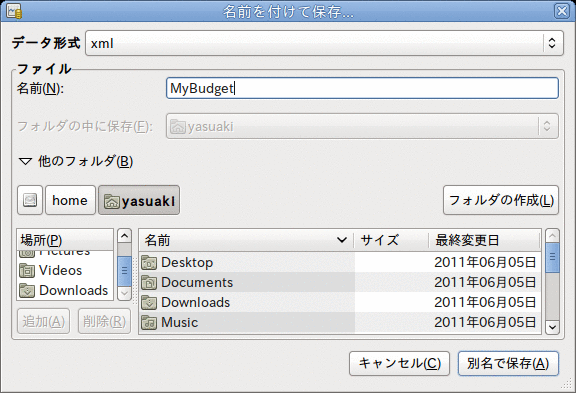Image resolution: width=576 pixels, height=393 pixels.
Task: Select the yasuaki path button
Action: [139, 200]
